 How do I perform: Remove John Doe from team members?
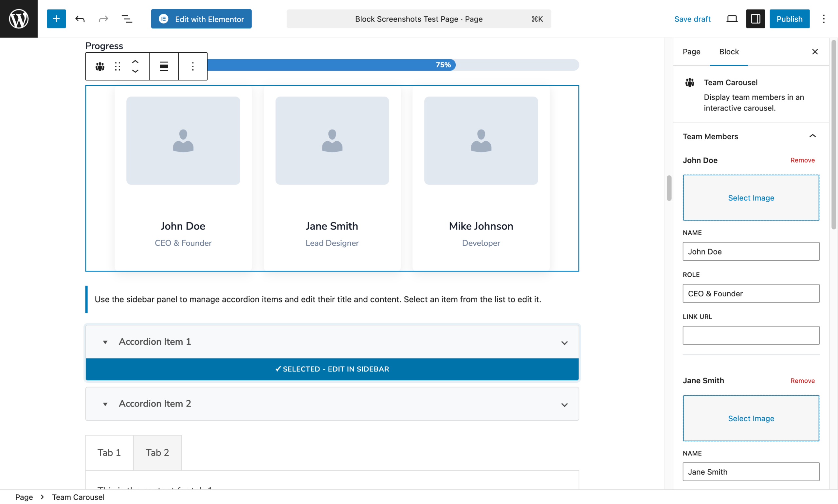802,160
